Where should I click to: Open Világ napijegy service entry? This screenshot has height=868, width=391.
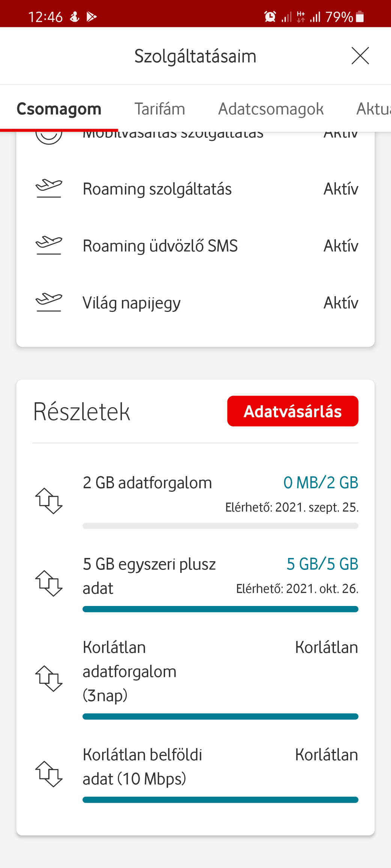pos(195,303)
